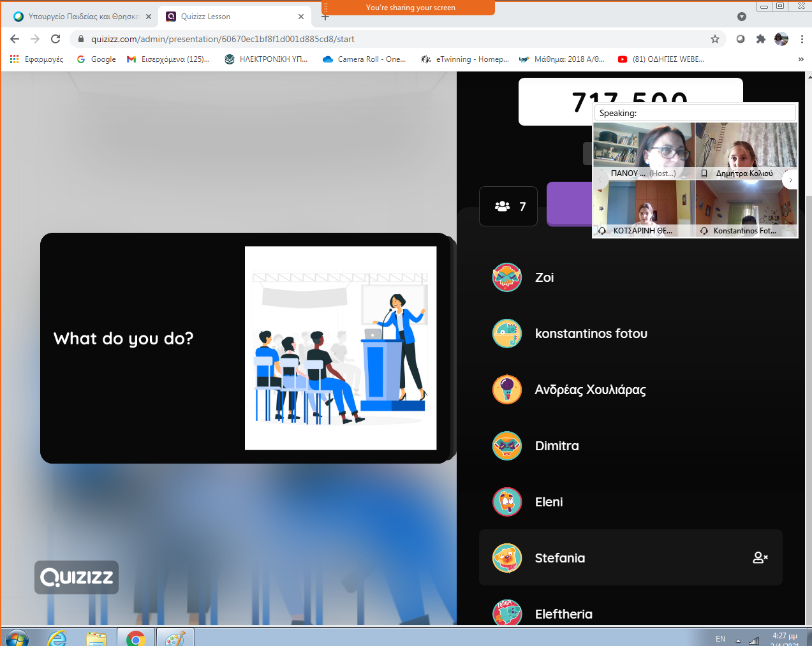Remove Stefania using the kick player icon

(760, 558)
